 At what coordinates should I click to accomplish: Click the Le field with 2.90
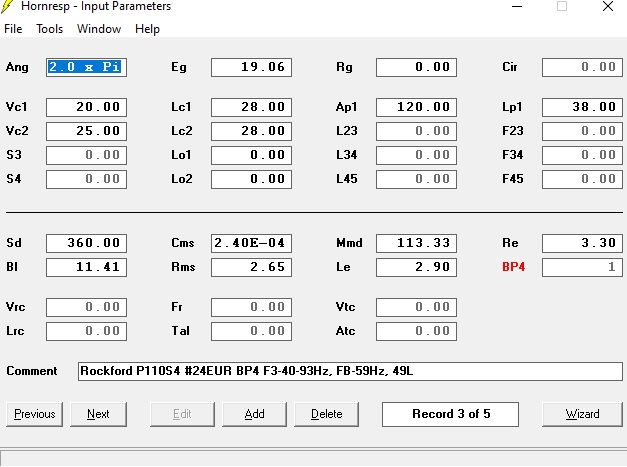point(416,267)
